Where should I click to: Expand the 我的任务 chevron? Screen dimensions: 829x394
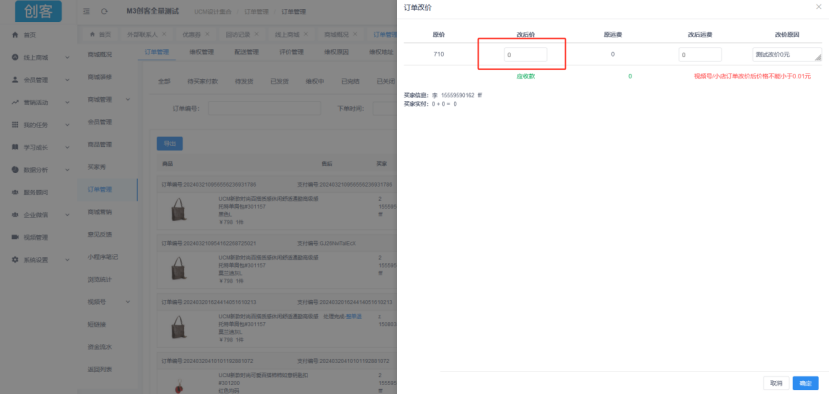67,125
